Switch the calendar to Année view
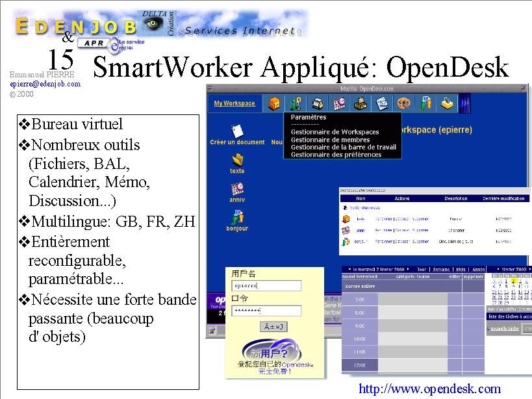This screenshot has width=532, height=399. point(478,270)
